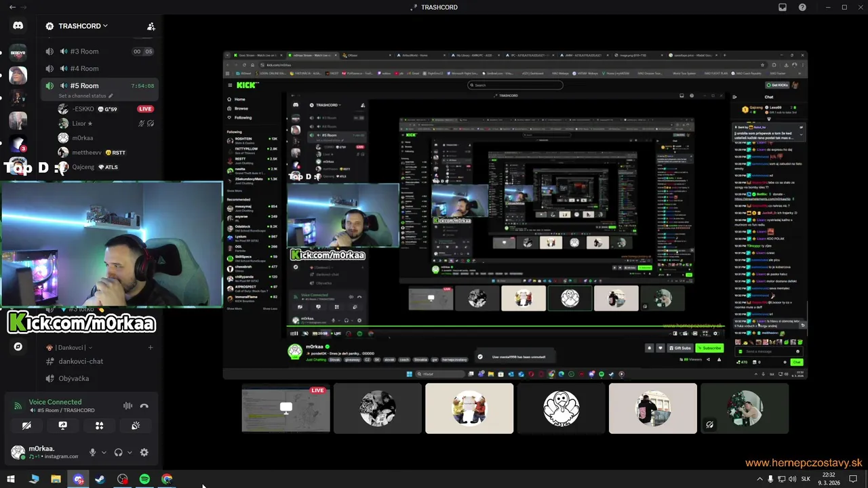
Task: Collapse the Dankovci category
Action: 68,347
